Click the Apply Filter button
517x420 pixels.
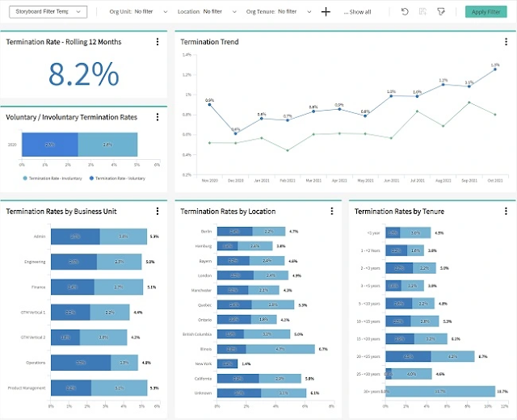486,12
